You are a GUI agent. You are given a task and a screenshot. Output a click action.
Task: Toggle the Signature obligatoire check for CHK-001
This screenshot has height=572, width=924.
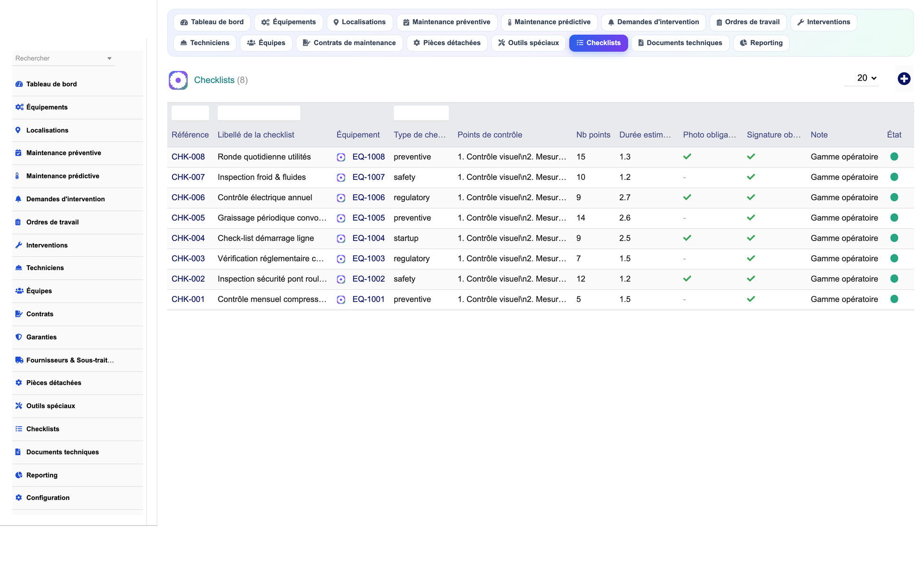coord(751,300)
